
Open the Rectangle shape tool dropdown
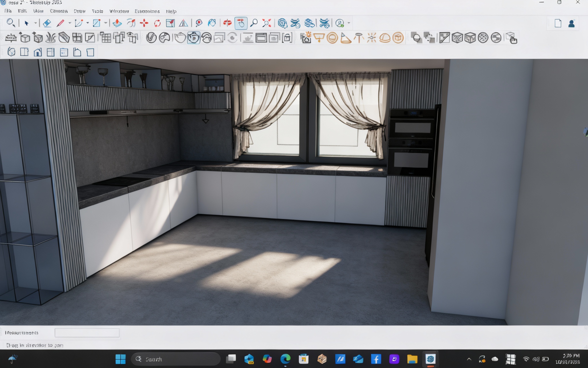pyautogui.click(x=105, y=23)
